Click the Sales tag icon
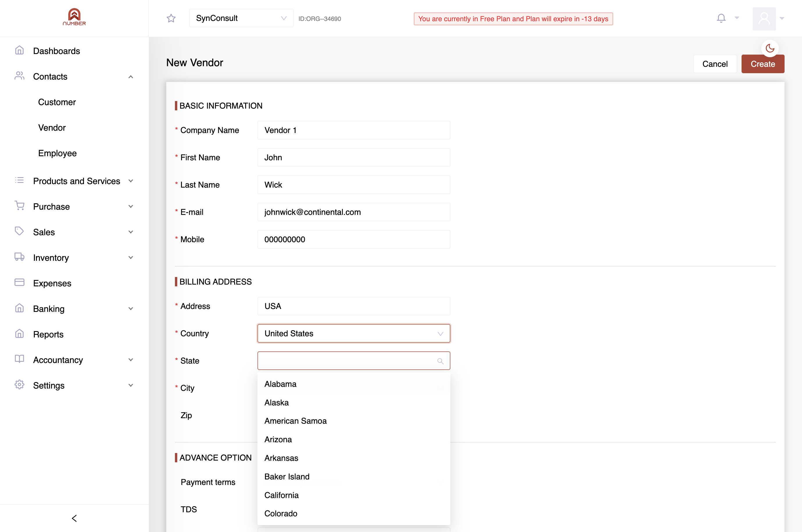 click(19, 231)
